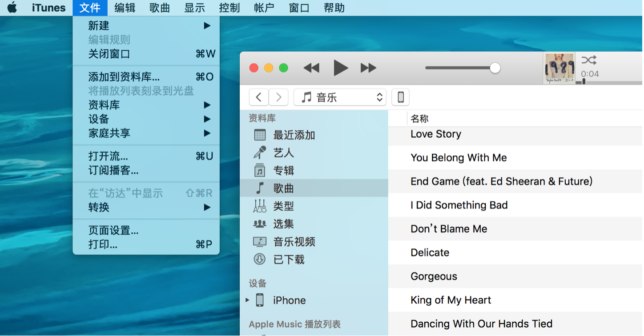Click the 选集 compilations icon
Viewport: 644px width, 336px height.
pyautogui.click(x=260, y=224)
